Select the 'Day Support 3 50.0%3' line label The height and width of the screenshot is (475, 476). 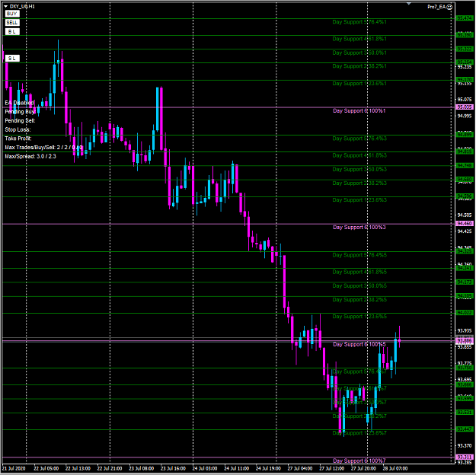[x=359, y=169]
